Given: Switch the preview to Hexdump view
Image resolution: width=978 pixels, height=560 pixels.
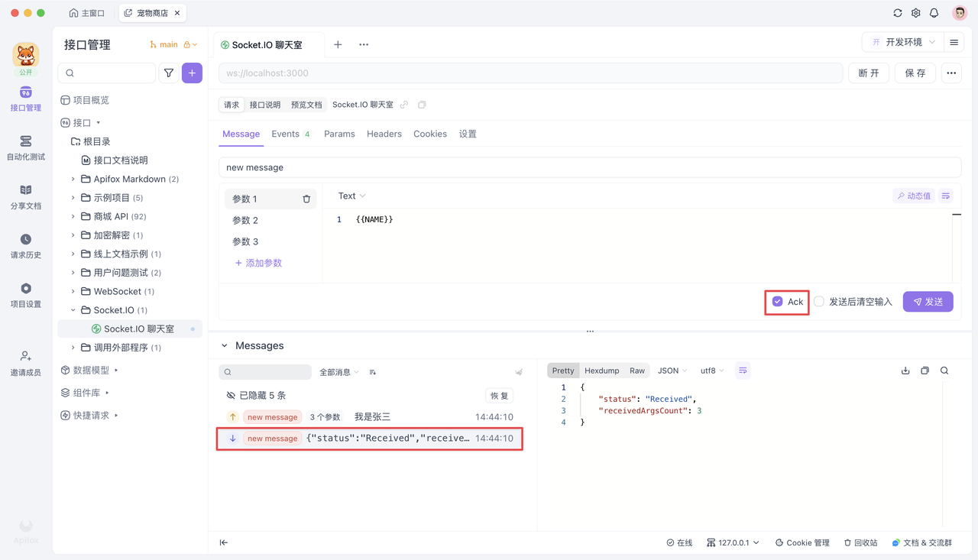Looking at the screenshot, I should click(x=602, y=371).
